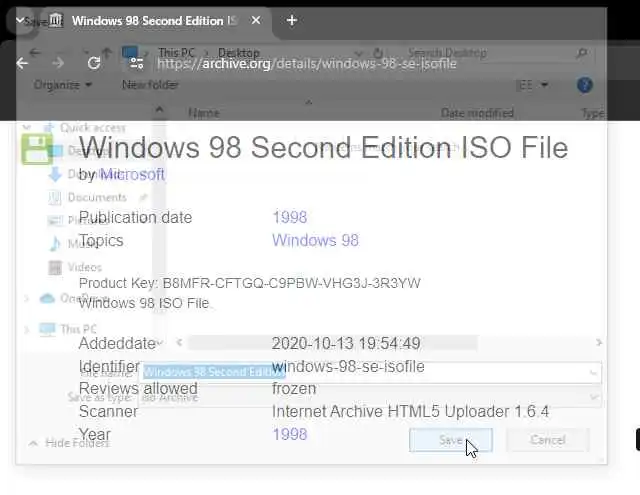Change view with the view options icon
The width and height of the screenshot is (640, 495).
click(524, 85)
